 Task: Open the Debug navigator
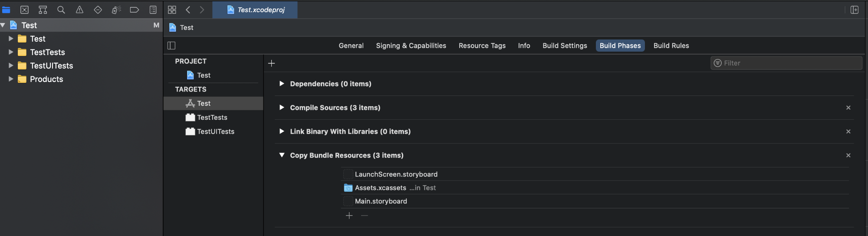point(116,10)
